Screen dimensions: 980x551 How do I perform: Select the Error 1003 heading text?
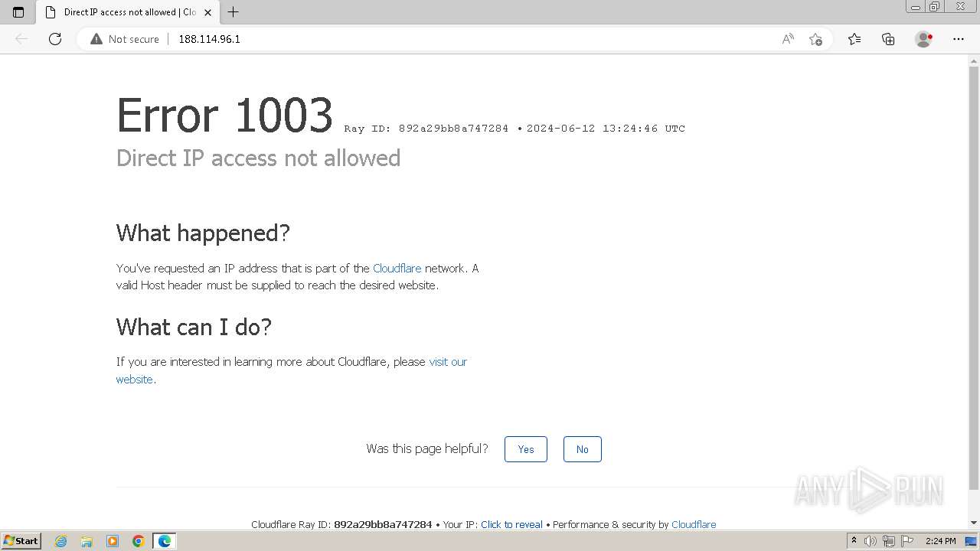coord(224,116)
